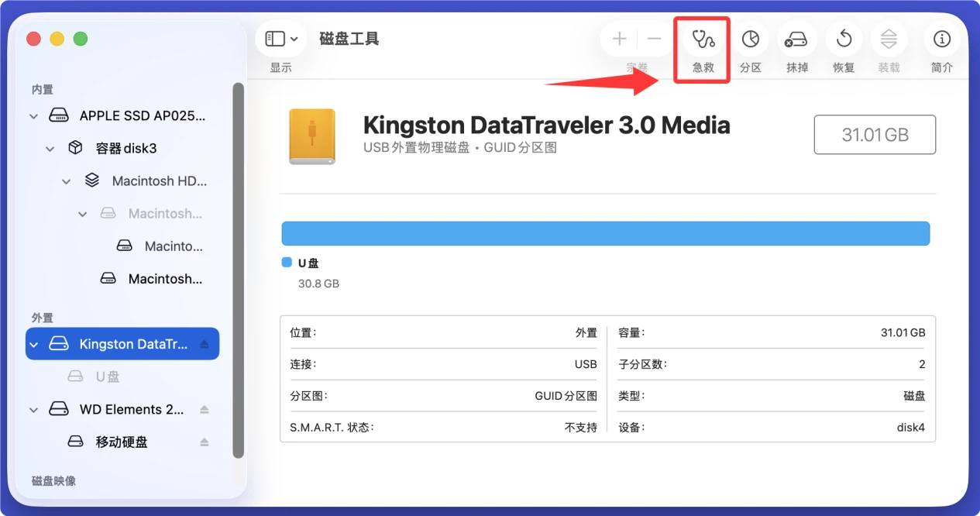Image resolution: width=980 pixels, height=516 pixels.
Task: Collapse the WD Elements disk tree
Action: [x=33, y=409]
